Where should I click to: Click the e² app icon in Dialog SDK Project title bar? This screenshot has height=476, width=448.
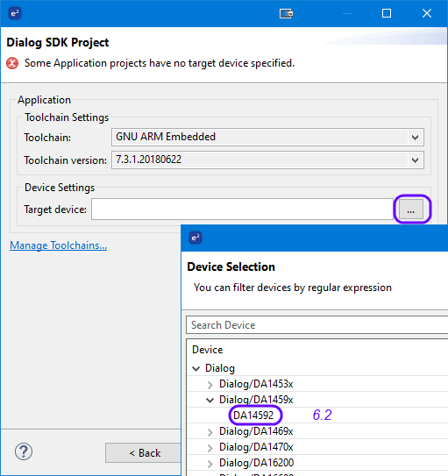point(15,13)
